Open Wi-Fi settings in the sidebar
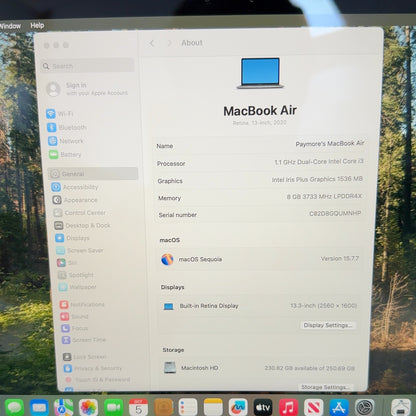 point(60,114)
